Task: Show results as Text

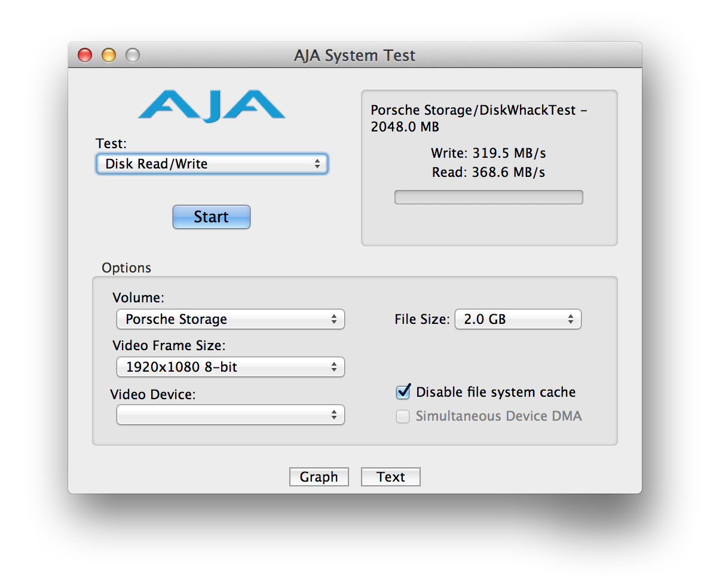Action: [391, 477]
